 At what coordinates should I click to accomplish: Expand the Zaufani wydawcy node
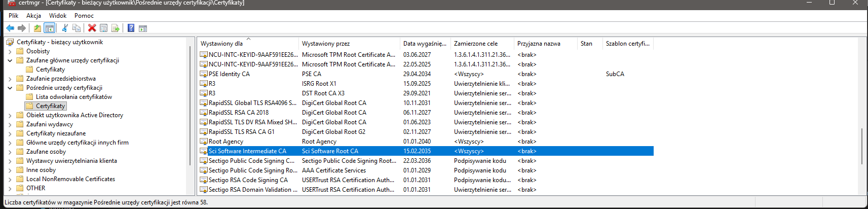click(10, 124)
